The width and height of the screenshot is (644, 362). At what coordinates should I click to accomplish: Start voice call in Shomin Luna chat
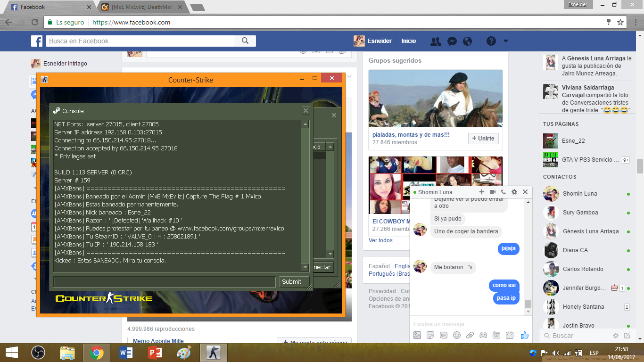[x=504, y=192]
